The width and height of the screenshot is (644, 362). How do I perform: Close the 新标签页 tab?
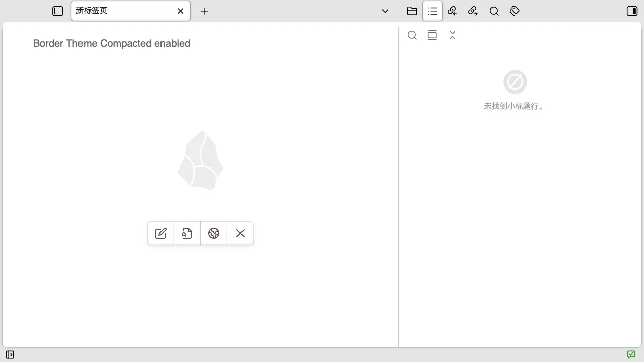[x=181, y=11]
